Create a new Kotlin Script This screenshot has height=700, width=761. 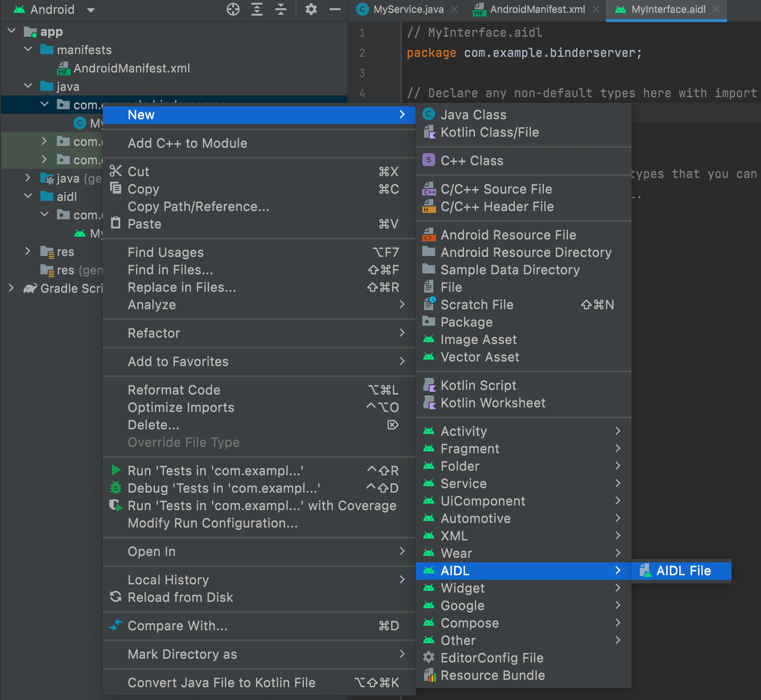pos(524,385)
